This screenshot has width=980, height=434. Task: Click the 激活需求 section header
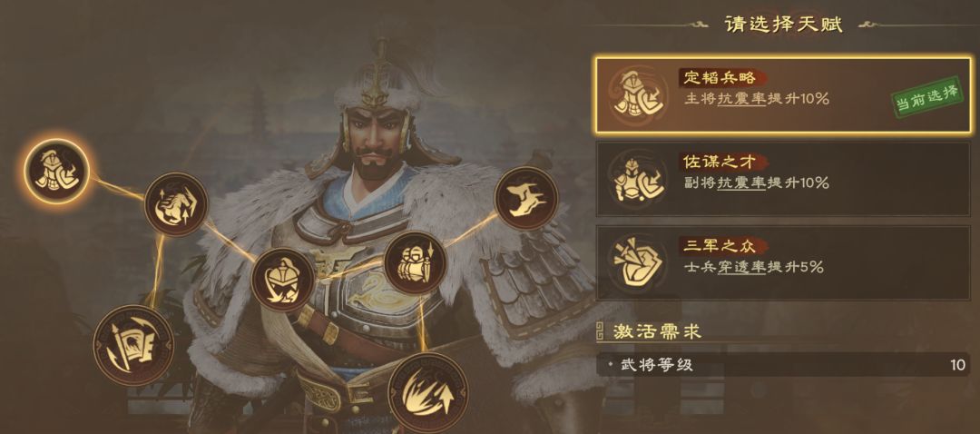(657, 331)
